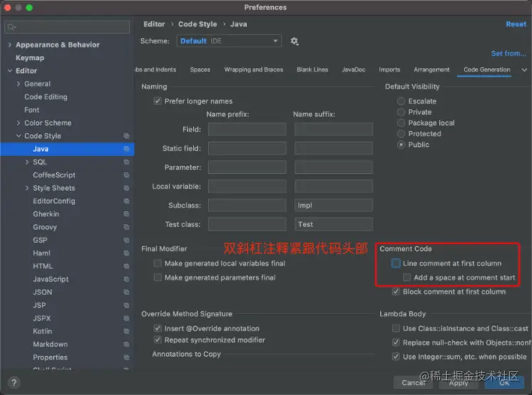
Task: Click the copy icon beside Markdown row
Action: (126, 344)
